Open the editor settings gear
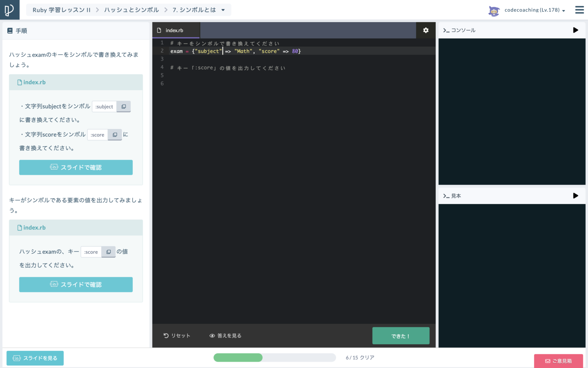 [x=426, y=30]
